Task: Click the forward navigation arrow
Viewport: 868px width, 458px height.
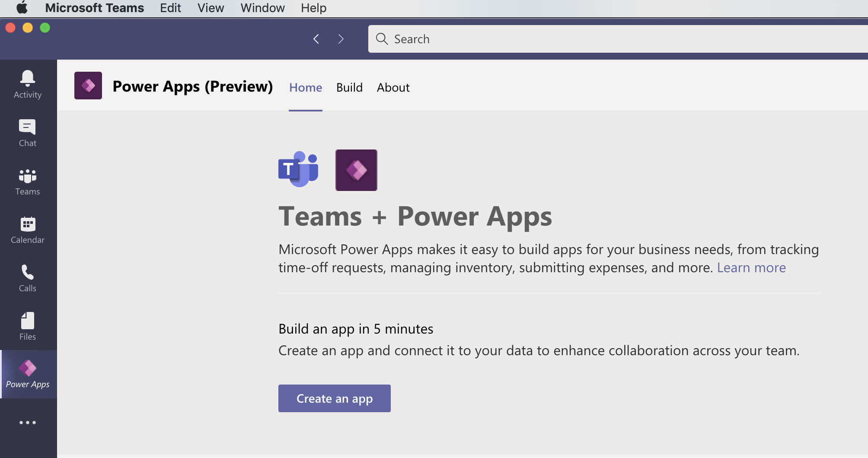Action: coord(341,39)
